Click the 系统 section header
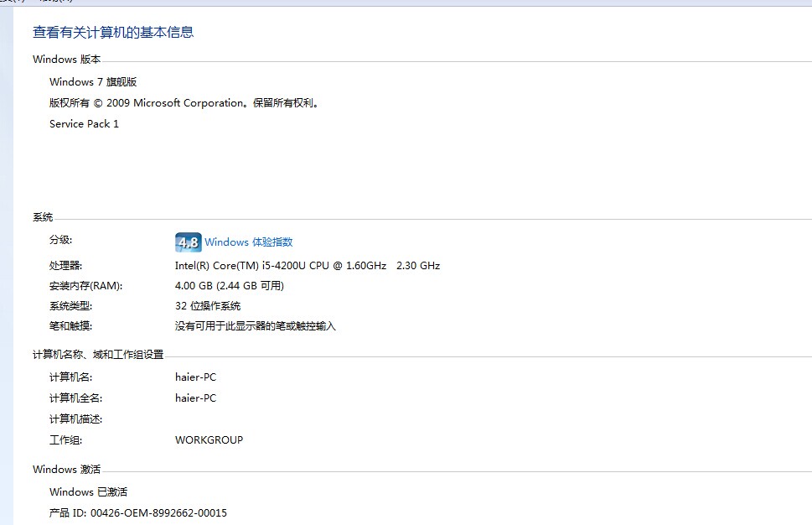The image size is (812, 525). click(x=43, y=217)
